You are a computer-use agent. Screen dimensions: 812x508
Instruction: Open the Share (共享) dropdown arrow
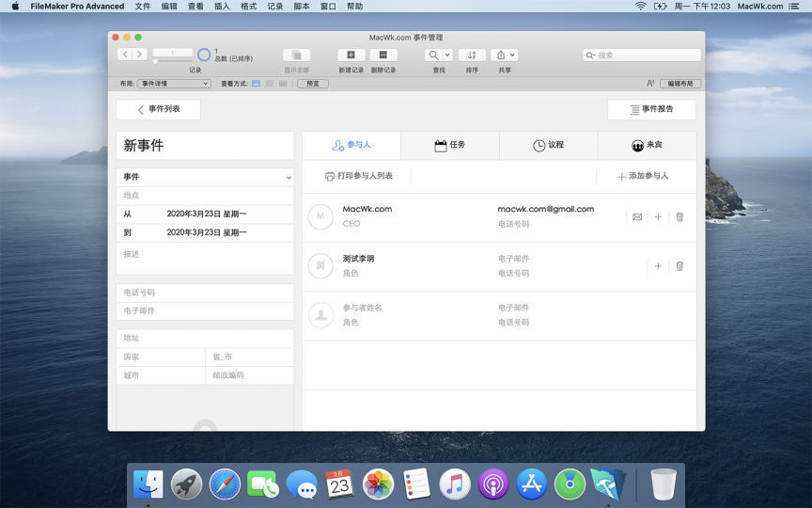coord(512,56)
